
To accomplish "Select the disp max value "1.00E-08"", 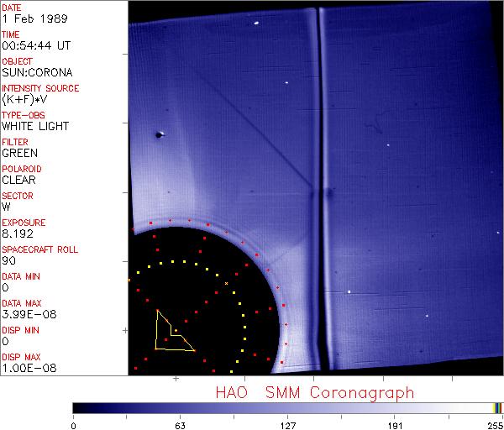I will tap(29, 368).
